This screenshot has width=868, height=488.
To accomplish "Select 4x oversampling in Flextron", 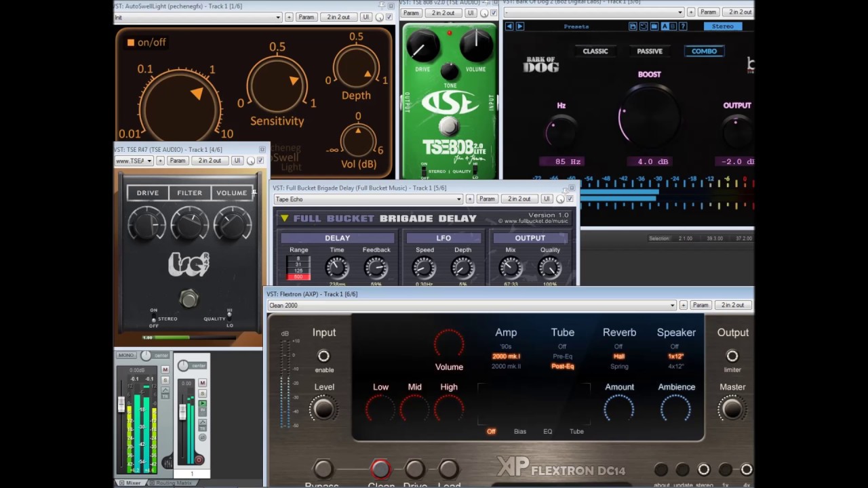I will (x=747, y=470).
